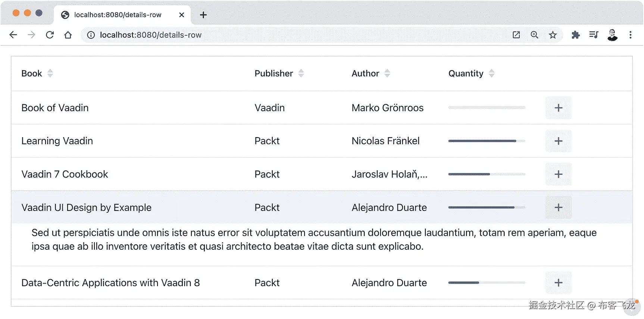Open the user profile avatar
Image resolution: width=644 pixels, height=319 pixels.
(612, 35)
